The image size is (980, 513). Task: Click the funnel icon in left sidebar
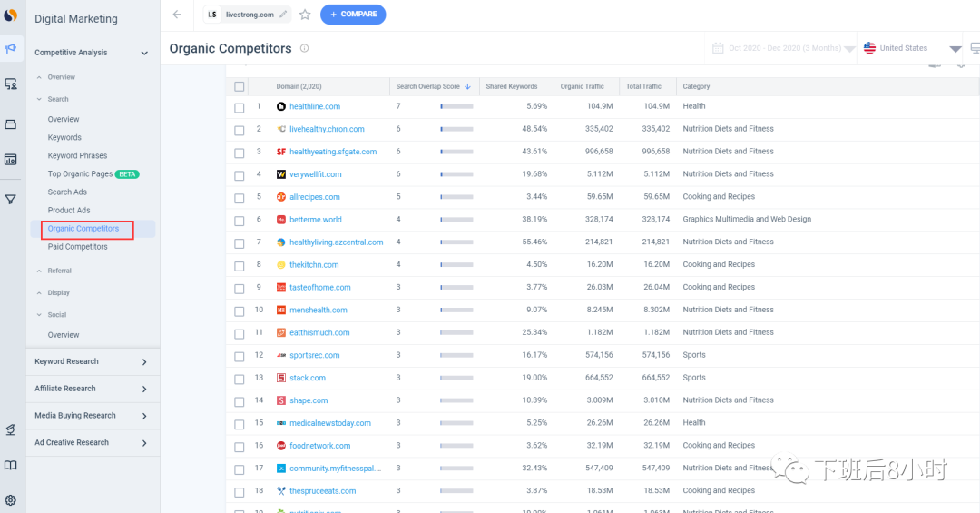(11, 199)
